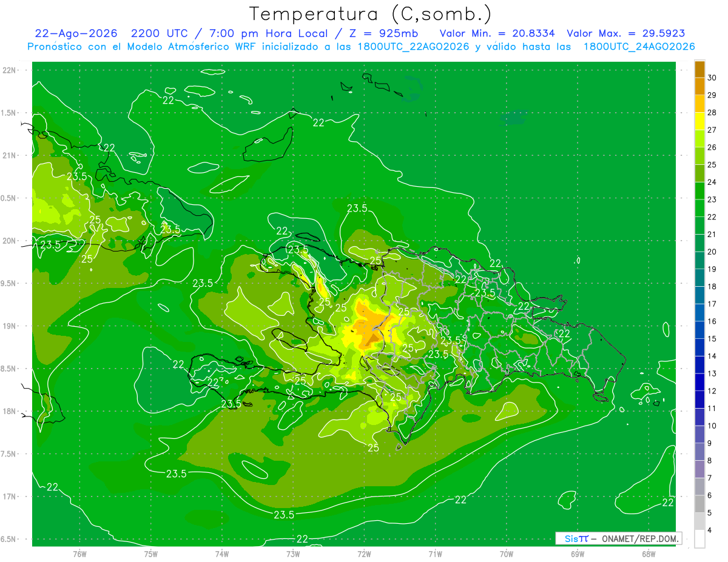Pick the green swatch between legend 22 and 23
Viewport: 728px width, 562px height.
[x=699, y=208]
